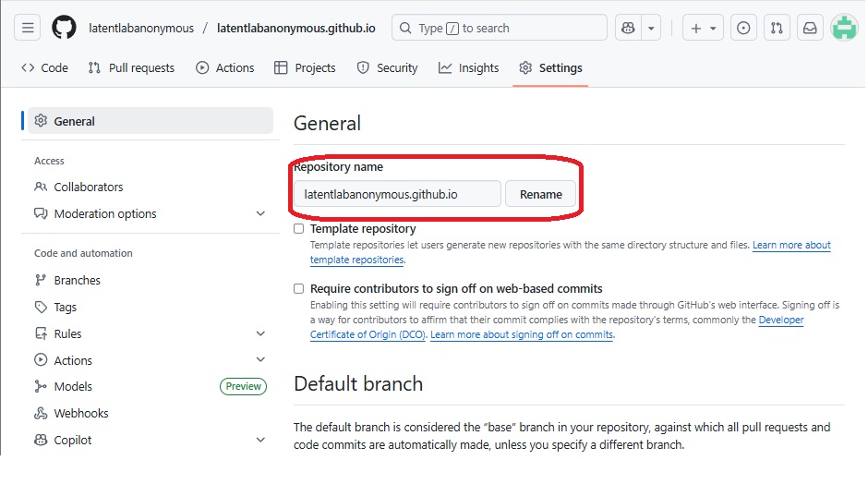Check Require contributors to sign off checkbox
The width and height of the screenshot is (868, 484).
tap(298, 288)
